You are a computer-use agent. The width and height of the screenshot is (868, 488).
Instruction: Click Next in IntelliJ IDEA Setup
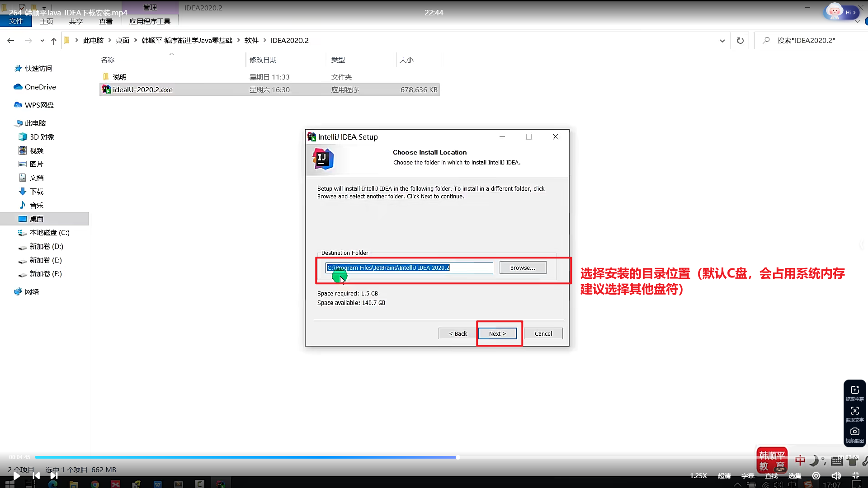(x=497, y=333)
